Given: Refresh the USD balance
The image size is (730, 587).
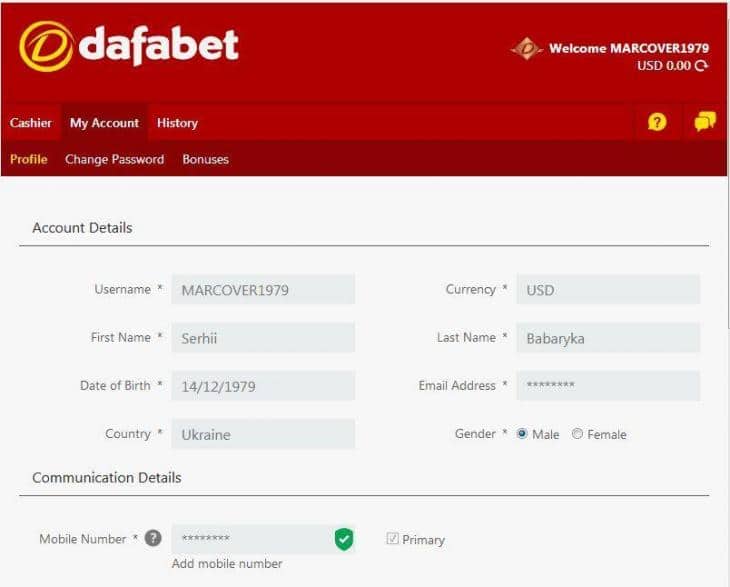Looking at the screenshot, I should click(701, 66).
